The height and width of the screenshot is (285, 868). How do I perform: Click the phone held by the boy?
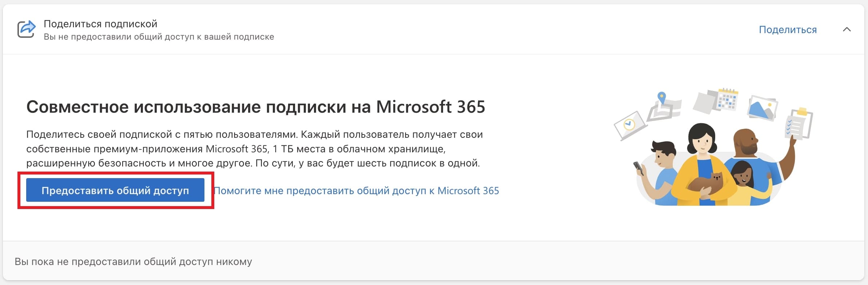click(x=638, y=168)
